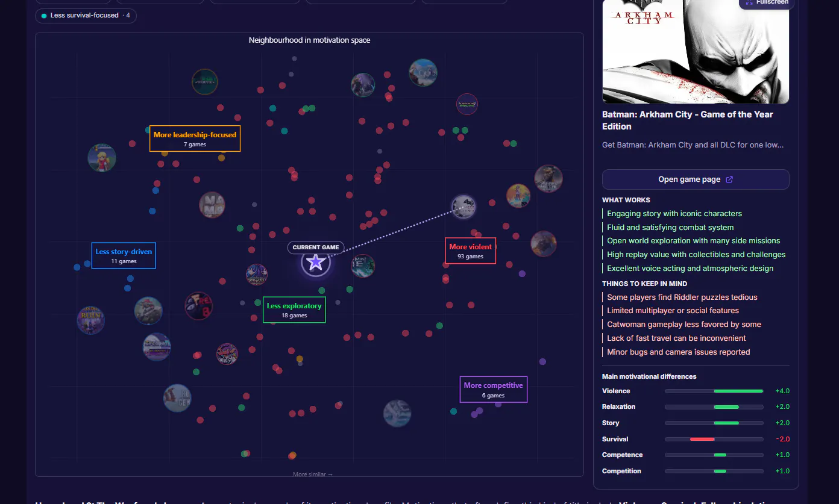
Task: Click the 'Main motivational differences' heading
Action: click(649, 377)
